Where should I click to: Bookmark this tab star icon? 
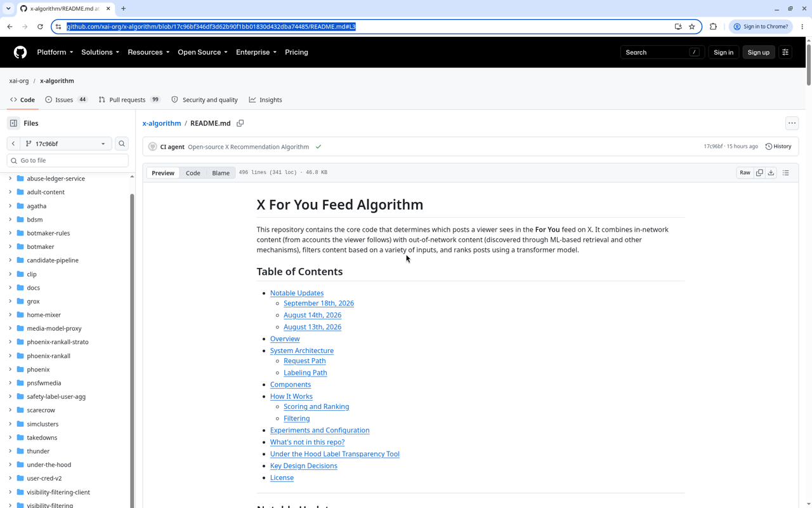(x=692, y=27)
